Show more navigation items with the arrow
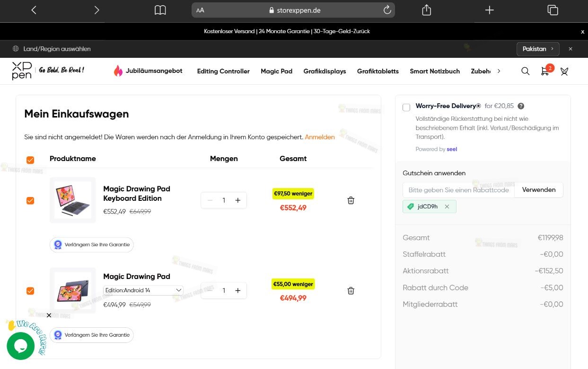Viewport: 588px width, 369px height. click(499, 71)
